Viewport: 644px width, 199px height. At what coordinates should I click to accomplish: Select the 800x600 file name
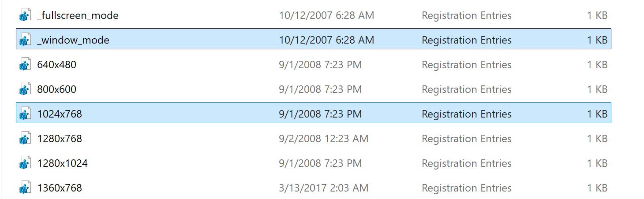(57, 89)
